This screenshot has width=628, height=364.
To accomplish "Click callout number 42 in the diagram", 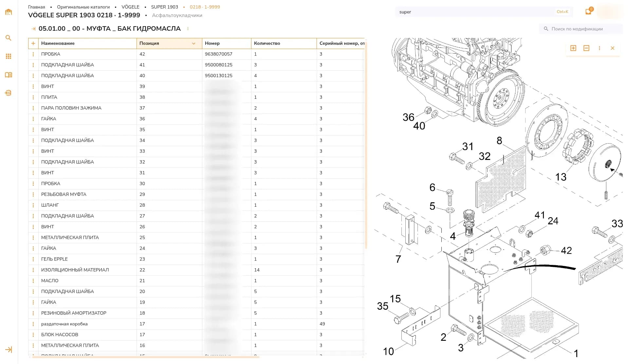I will (x=566, y=251).
